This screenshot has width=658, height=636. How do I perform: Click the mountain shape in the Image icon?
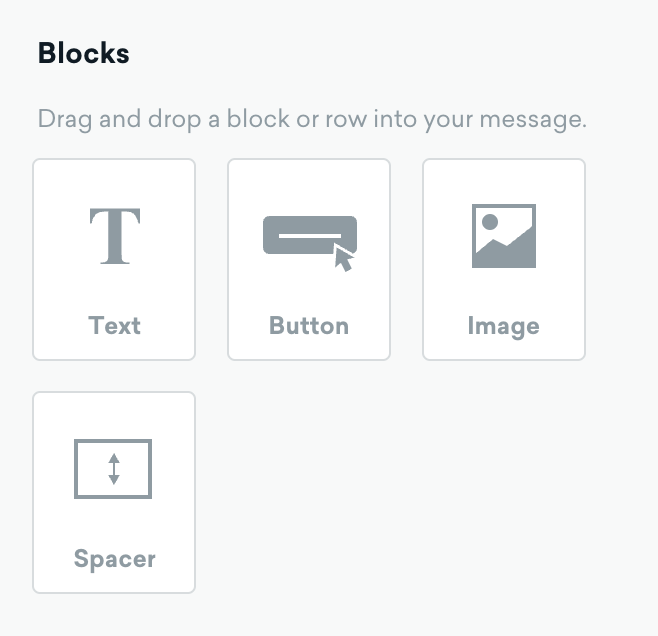[x=504, y=248]
